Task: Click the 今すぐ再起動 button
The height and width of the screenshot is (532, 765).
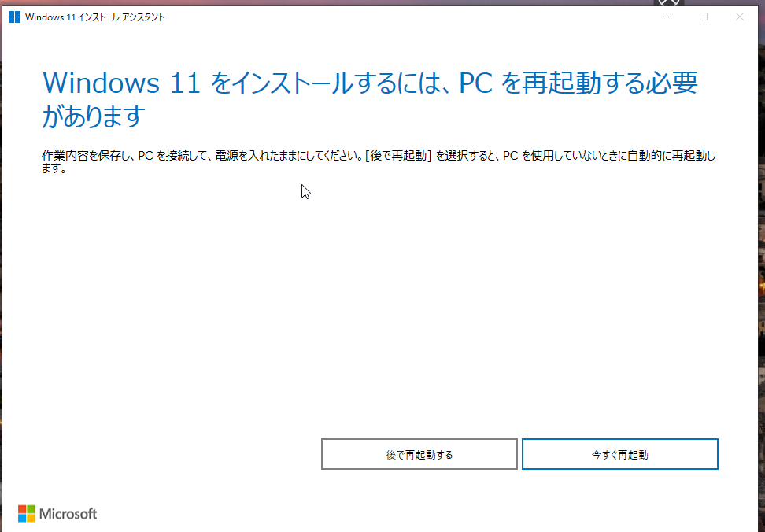Action: click(619, 454)
